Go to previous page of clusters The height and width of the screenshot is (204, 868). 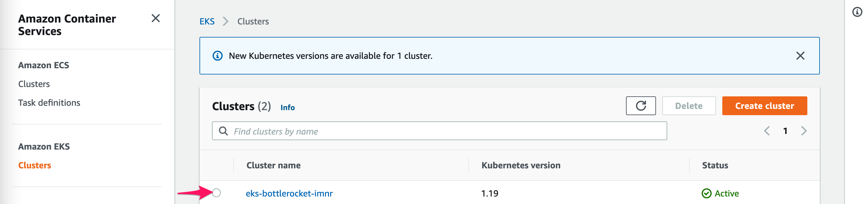[x=767, y=131]
